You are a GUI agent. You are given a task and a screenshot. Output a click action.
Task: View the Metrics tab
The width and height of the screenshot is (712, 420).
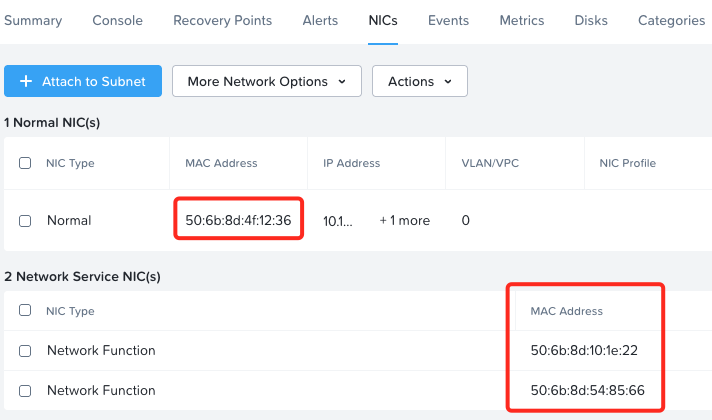point(522,20)
